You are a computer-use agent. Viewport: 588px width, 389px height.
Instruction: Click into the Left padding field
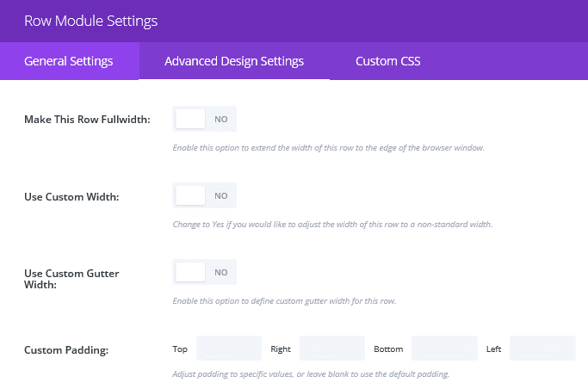(x=542, y=349)
